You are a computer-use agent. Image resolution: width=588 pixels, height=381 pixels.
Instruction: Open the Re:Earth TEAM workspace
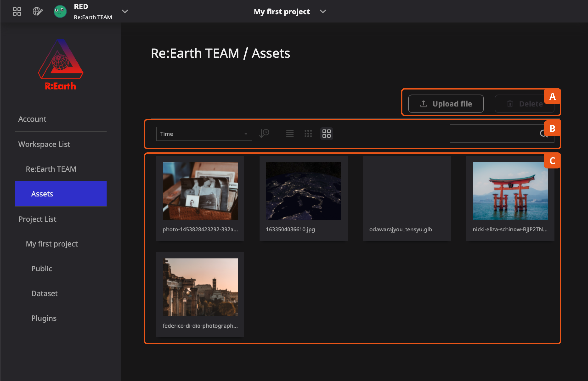[51, 169]
